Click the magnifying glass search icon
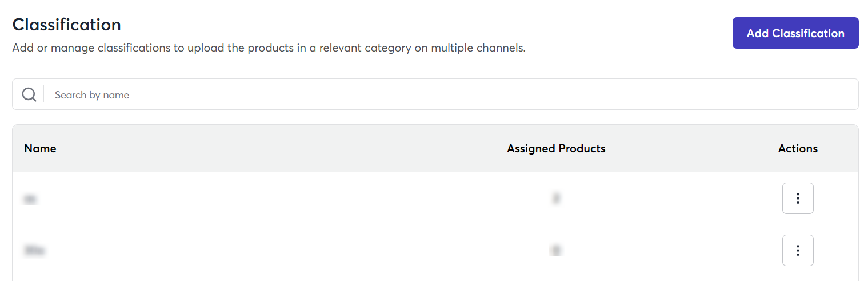Screen dimensions: 868x281 click(x=29, y=94)
